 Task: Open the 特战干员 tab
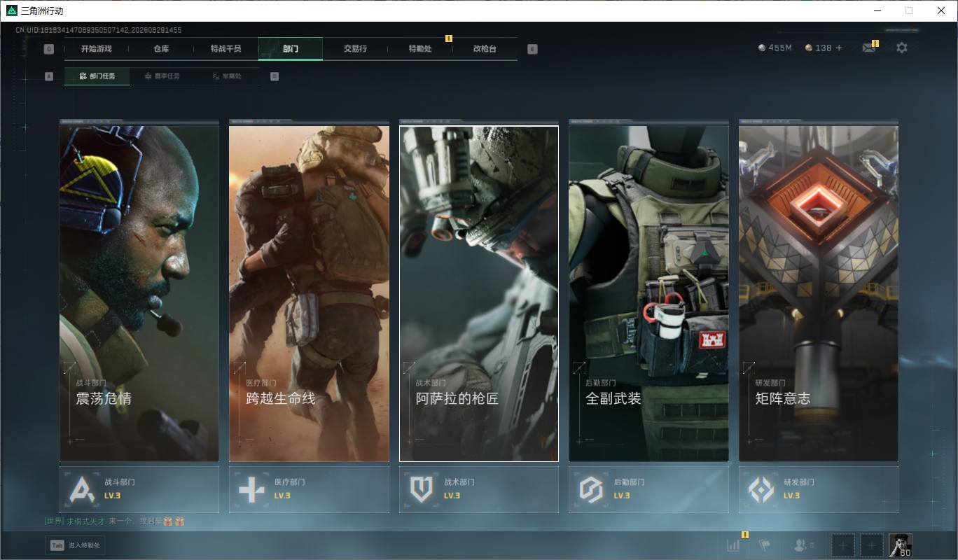coord(225,49)
